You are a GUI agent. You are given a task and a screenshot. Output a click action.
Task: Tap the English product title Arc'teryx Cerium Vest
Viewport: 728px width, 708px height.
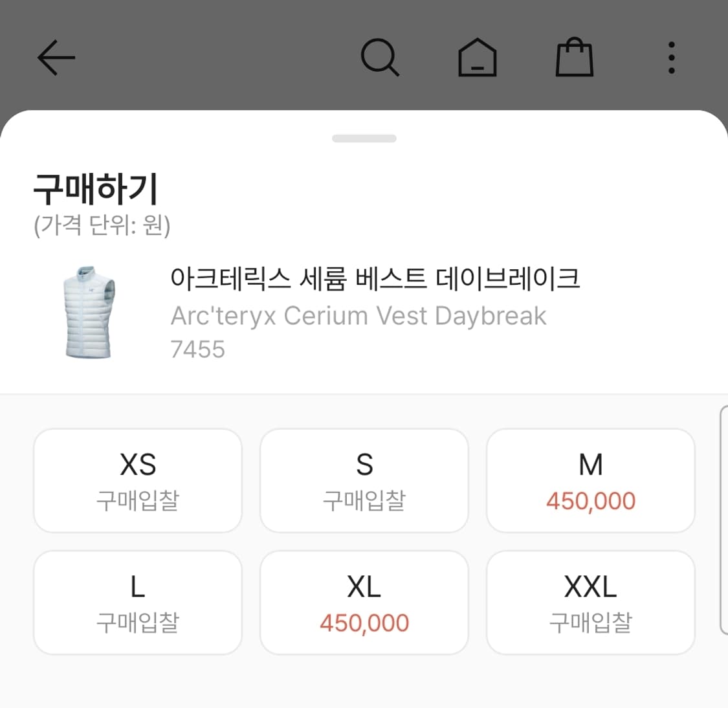[358, 316]
